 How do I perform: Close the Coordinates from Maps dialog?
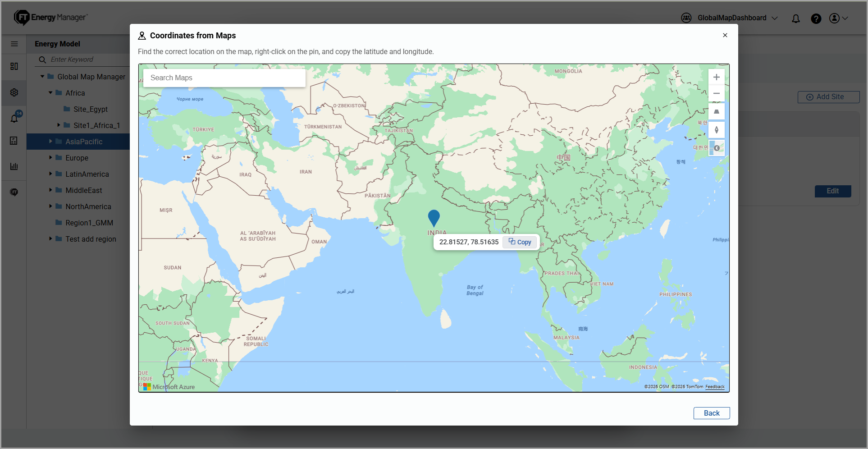tap(725, 35)
